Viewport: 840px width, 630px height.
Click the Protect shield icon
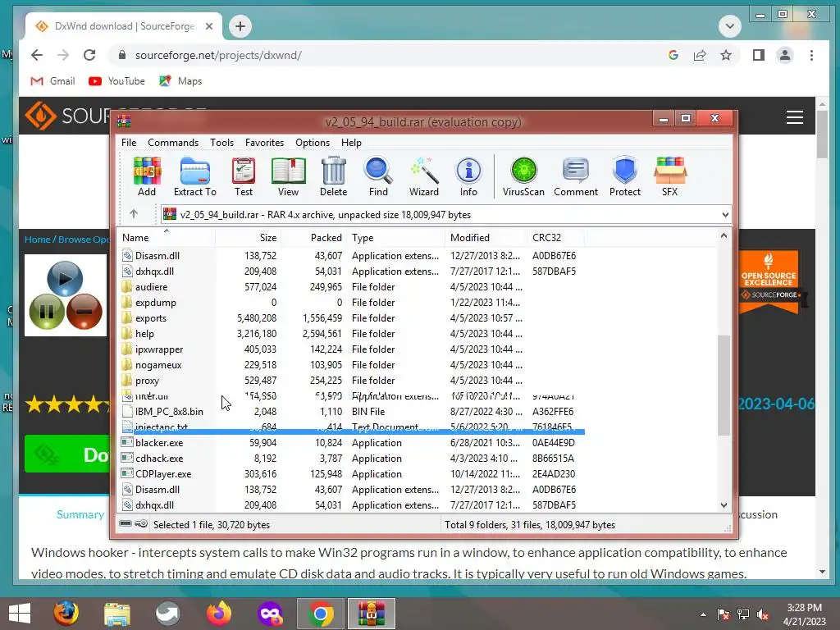[624, 177]
